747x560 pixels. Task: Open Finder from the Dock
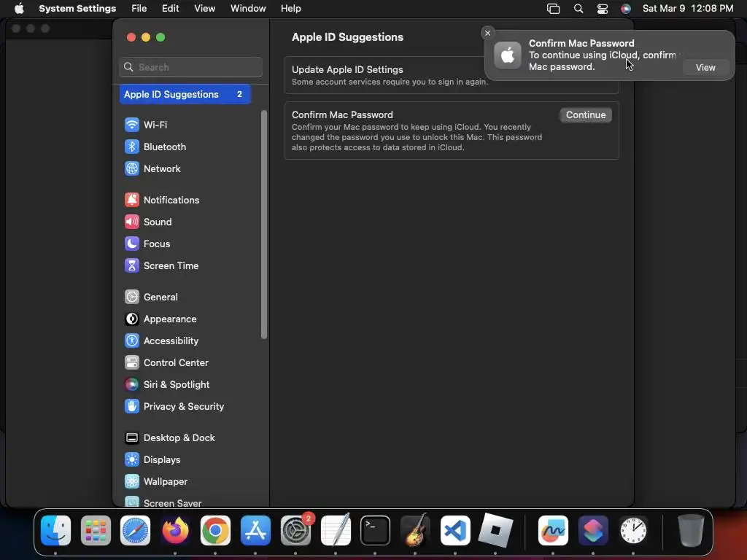click(55, 530)
